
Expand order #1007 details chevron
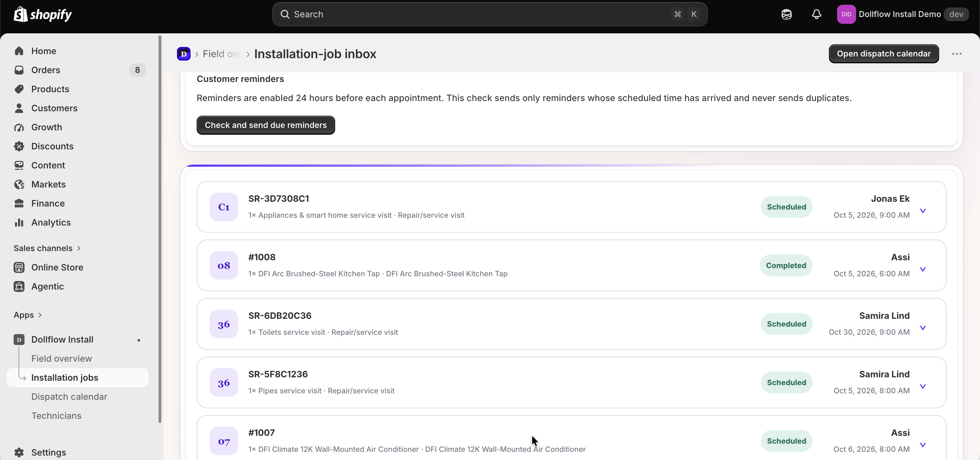point(923,445)
